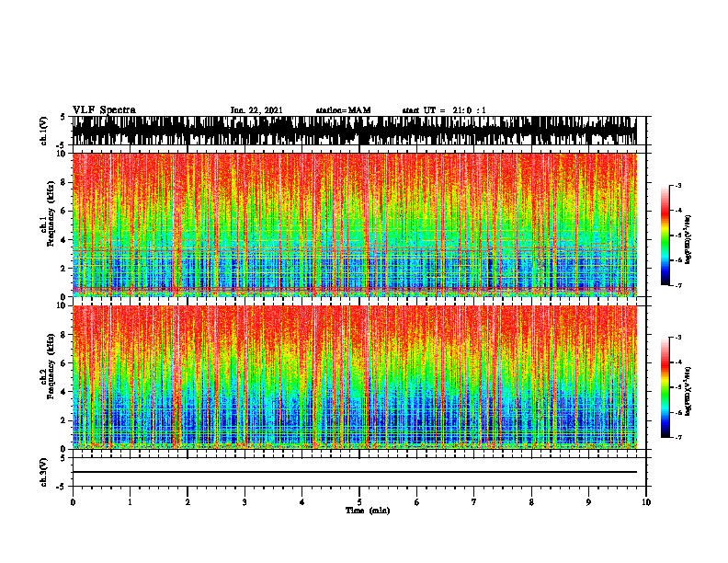Click the "4" kHz tick on ch.2 spectrogram
The image size is (728, 563).
63,392
